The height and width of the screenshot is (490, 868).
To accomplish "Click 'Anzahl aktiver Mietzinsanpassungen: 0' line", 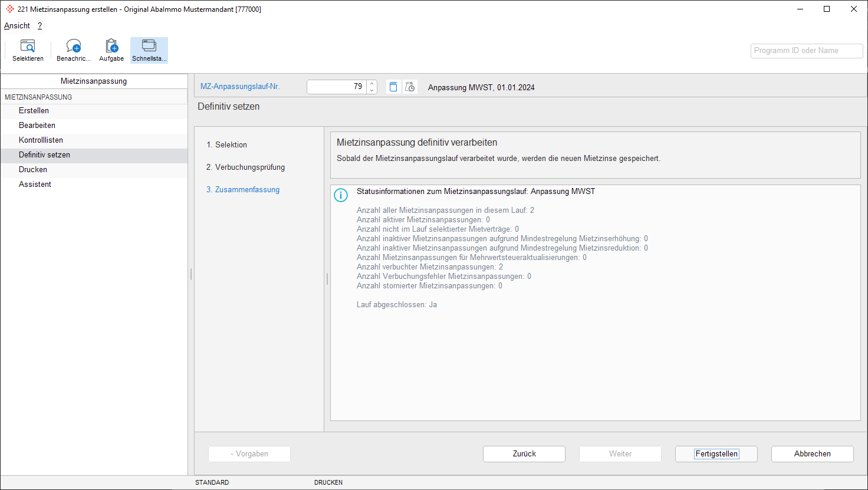I will (423, 220).
